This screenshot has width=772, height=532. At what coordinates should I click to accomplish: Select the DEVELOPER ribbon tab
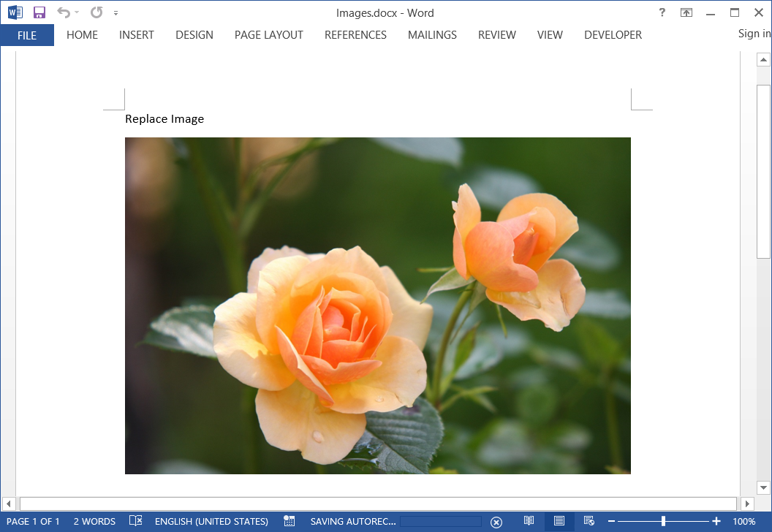click(613, 34)
